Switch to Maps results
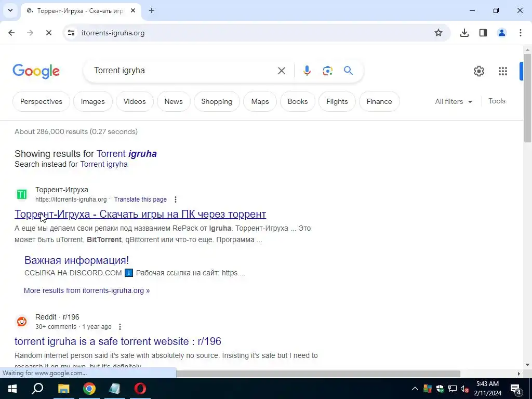 [x=260, y=101]
